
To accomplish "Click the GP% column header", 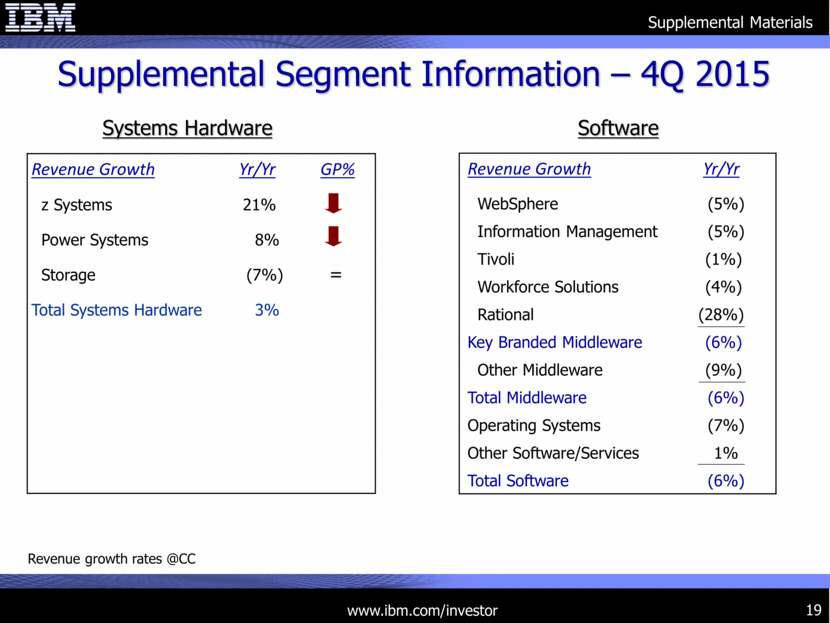I will point(337,169).
